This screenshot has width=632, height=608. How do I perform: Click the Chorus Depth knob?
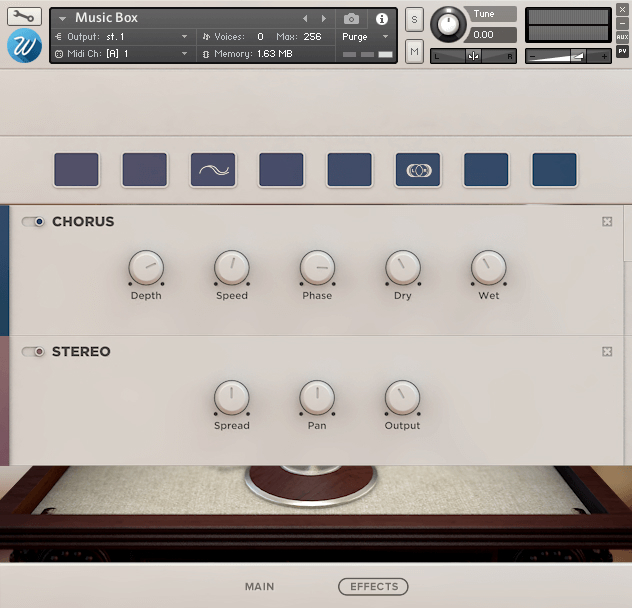pos(146,267)
